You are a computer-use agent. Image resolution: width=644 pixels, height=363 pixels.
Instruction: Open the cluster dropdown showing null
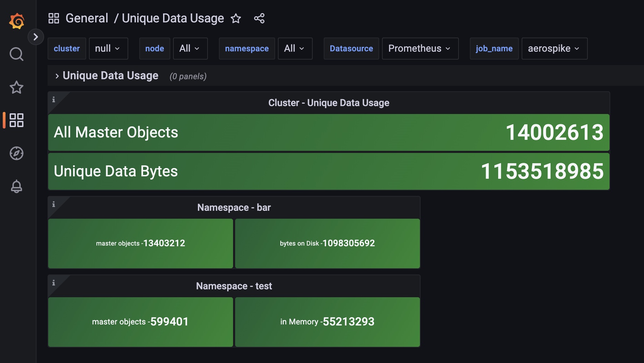(108, 49)
